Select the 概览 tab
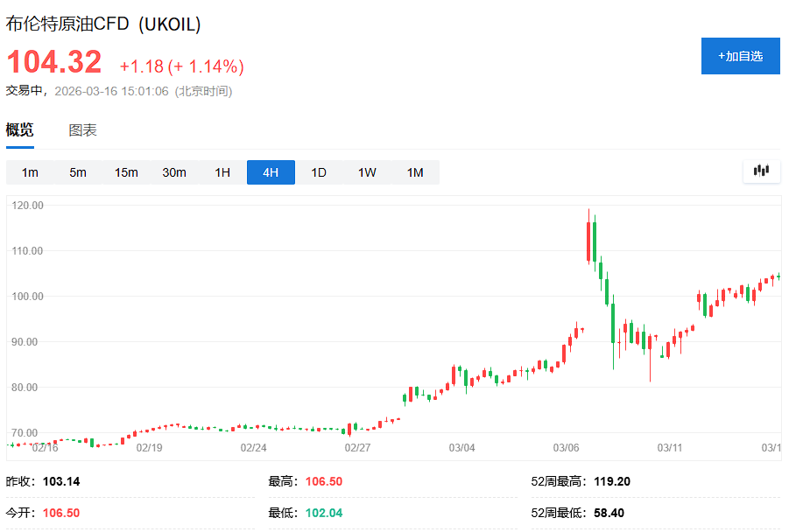This screenshot has height=532, width=796. [x=19, y=129]
